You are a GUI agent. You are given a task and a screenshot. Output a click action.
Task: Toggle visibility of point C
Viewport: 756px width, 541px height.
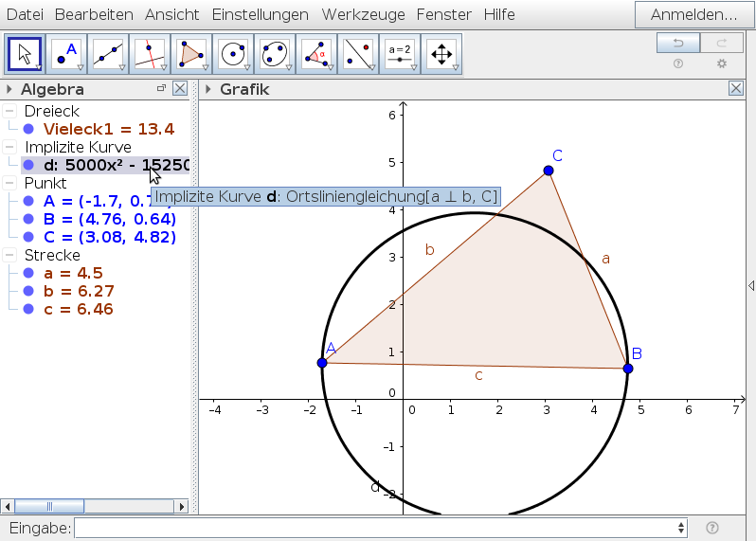tap(28, 237)
